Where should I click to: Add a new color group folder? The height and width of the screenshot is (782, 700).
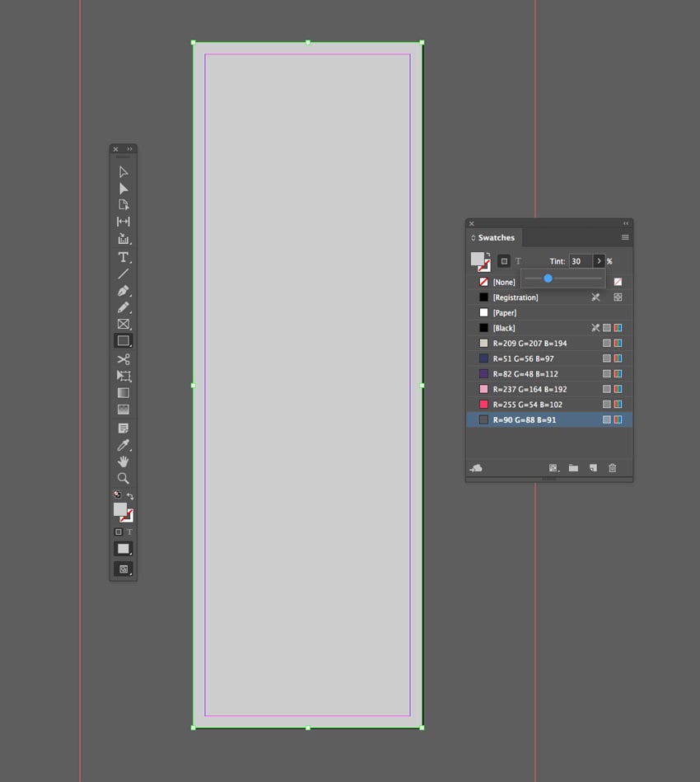coord(573,467)
